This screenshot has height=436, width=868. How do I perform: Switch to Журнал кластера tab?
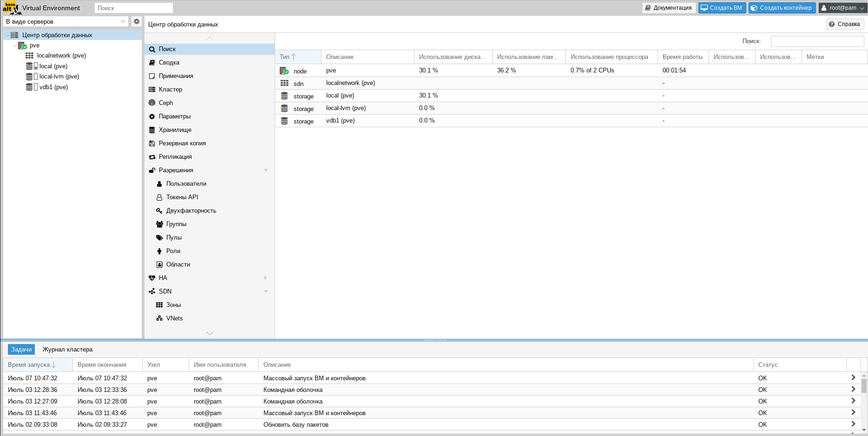(x=67, y=350)
